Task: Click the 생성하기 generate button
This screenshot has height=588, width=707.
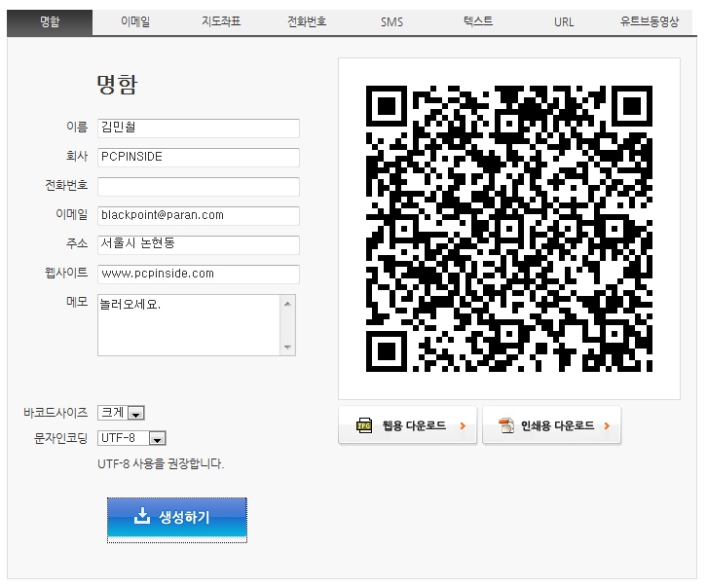Action: (x=177, y=517)
